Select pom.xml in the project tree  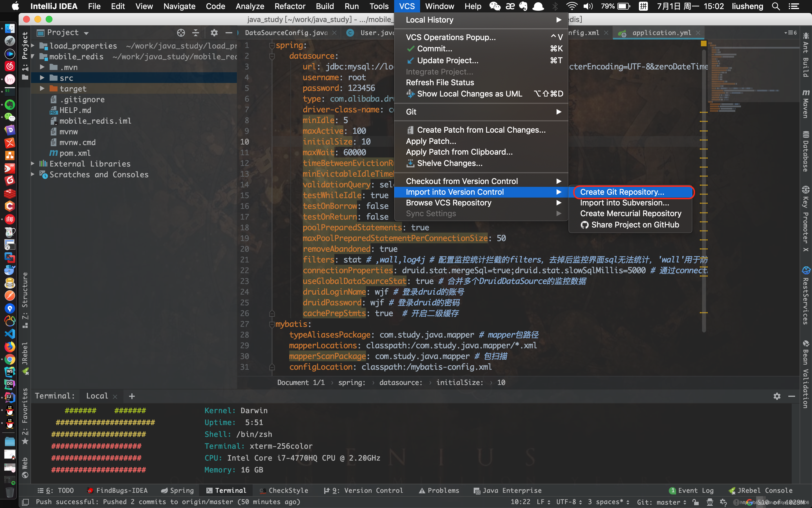(x=75, y=153)
